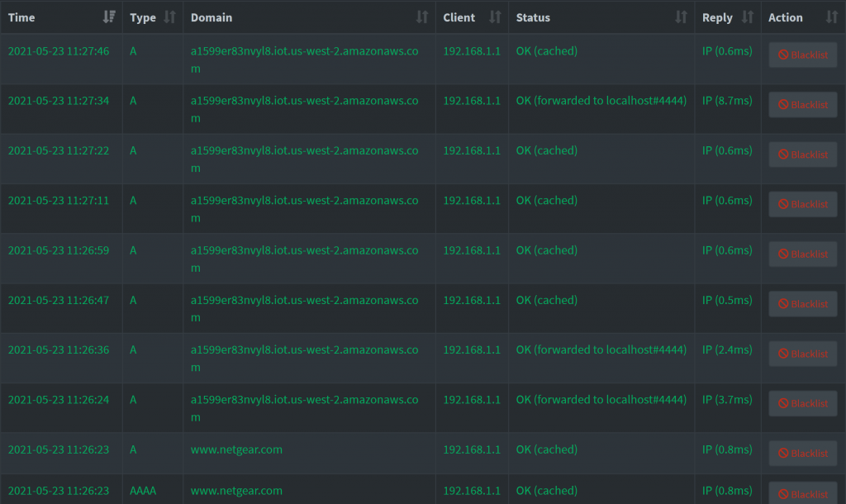Image resolution: width=846 pixels, height=504 pixels.
Task: Click forwarded to localhost#4444 status at 11:26:24
Action: click(601, 400)
